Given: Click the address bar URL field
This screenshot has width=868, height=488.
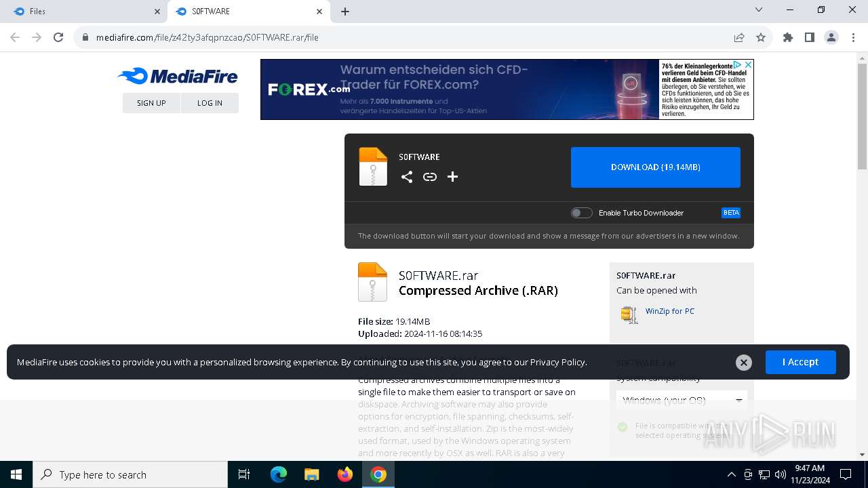Looking at the screenshot, I should click(x=407, y=37).
